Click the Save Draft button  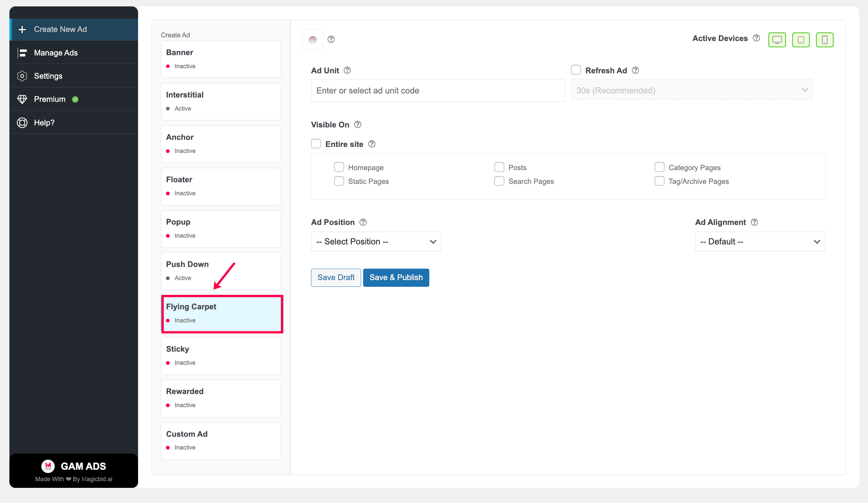click(x=336, y=277)
